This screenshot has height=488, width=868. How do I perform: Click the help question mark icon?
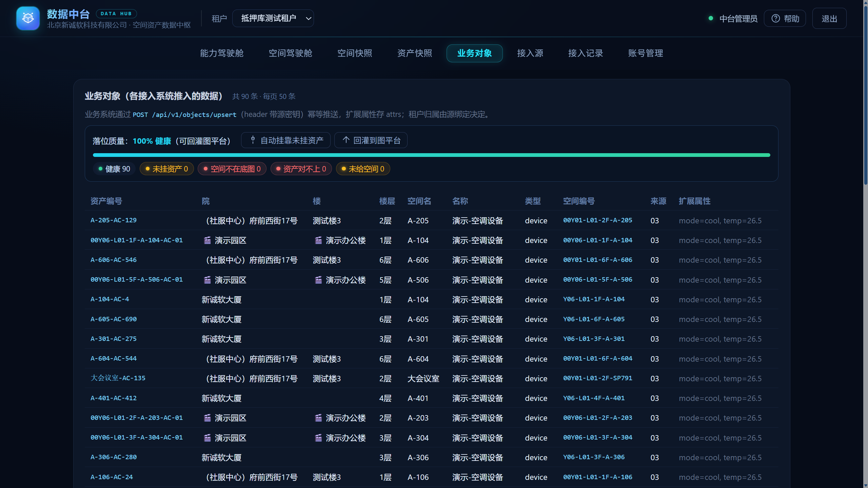(776, 18)
